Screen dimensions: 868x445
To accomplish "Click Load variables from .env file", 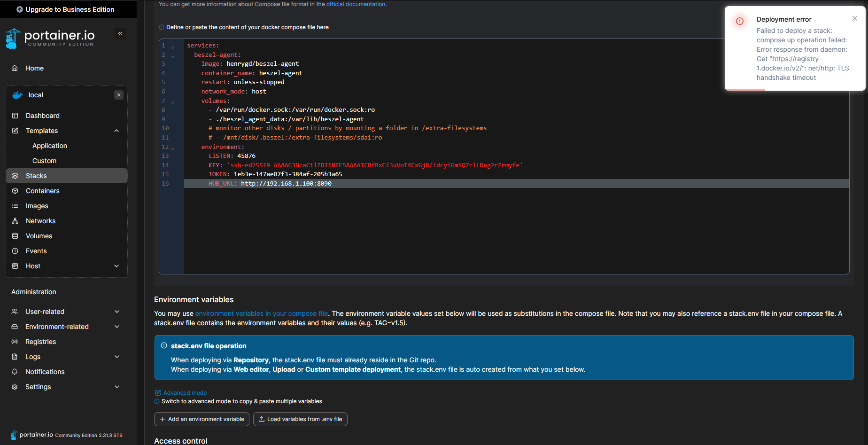I will pyautogui.click(x=300, y=419).
